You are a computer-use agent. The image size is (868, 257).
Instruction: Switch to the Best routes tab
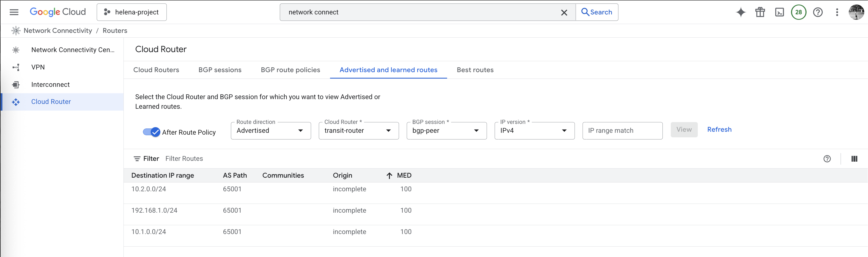[475, 70]
